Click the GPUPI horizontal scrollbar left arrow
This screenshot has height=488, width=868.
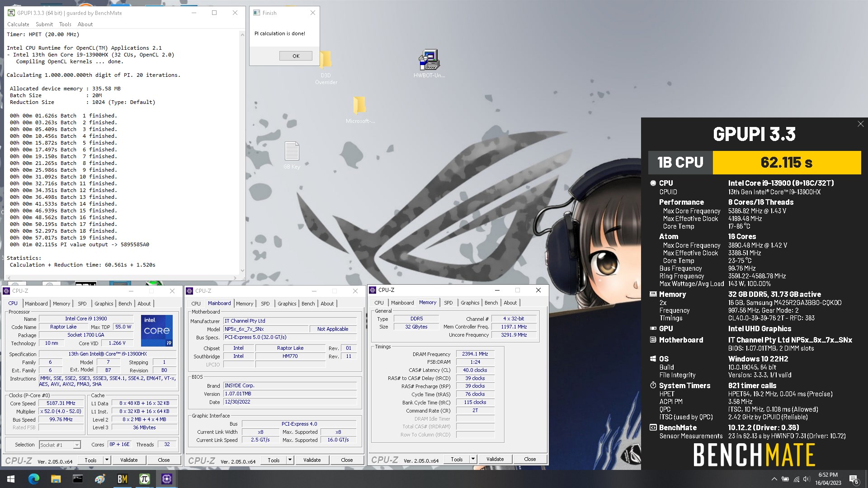(8, 278)
